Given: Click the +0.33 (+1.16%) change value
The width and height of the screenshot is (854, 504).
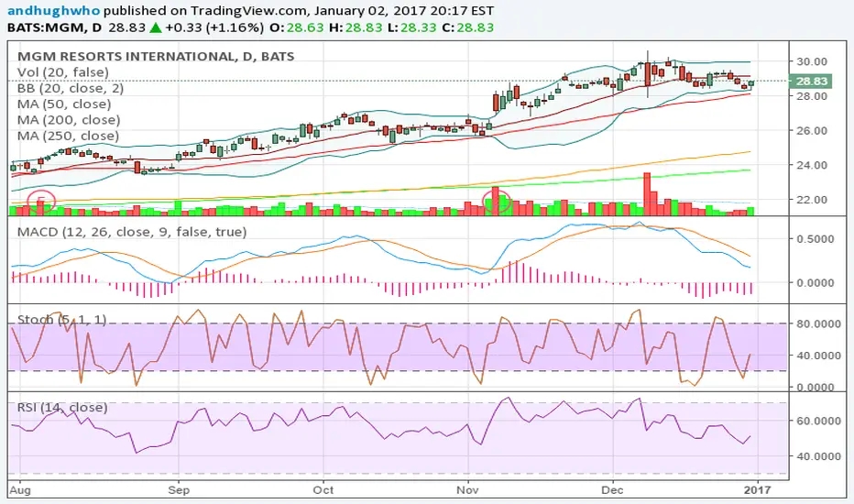Looking at the screenshot, I should pyautogui.click(x=214, y=27).
